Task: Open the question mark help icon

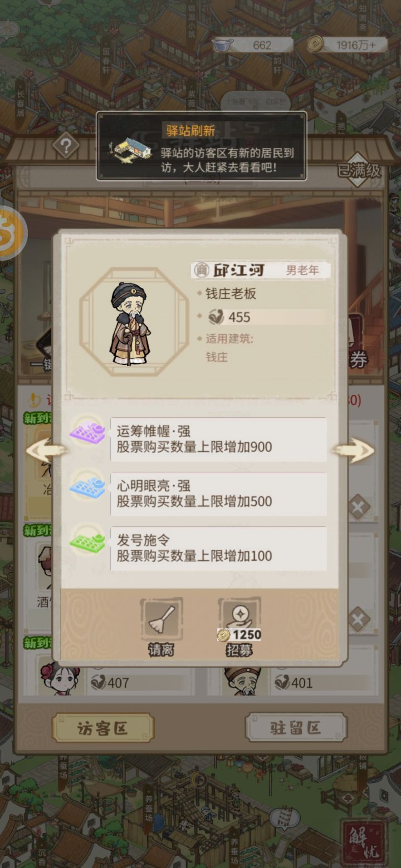Action: click(x=66, y=146)
